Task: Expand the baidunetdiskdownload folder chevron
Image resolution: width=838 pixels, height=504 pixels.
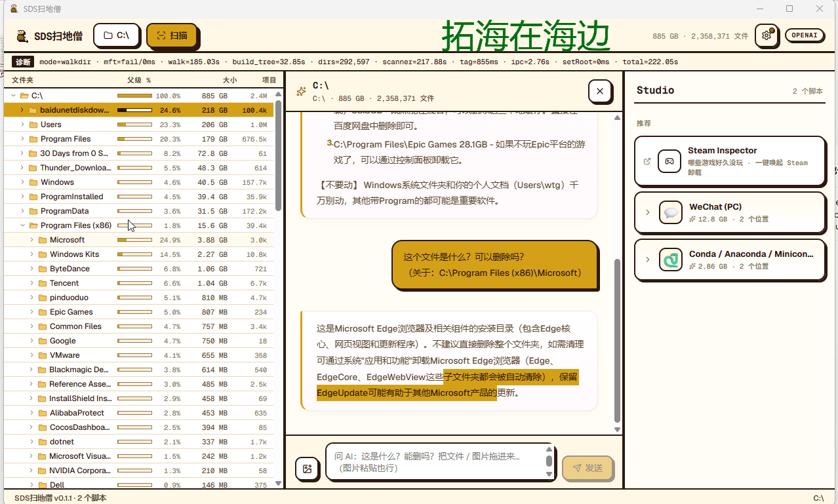Action: point(22,110)
